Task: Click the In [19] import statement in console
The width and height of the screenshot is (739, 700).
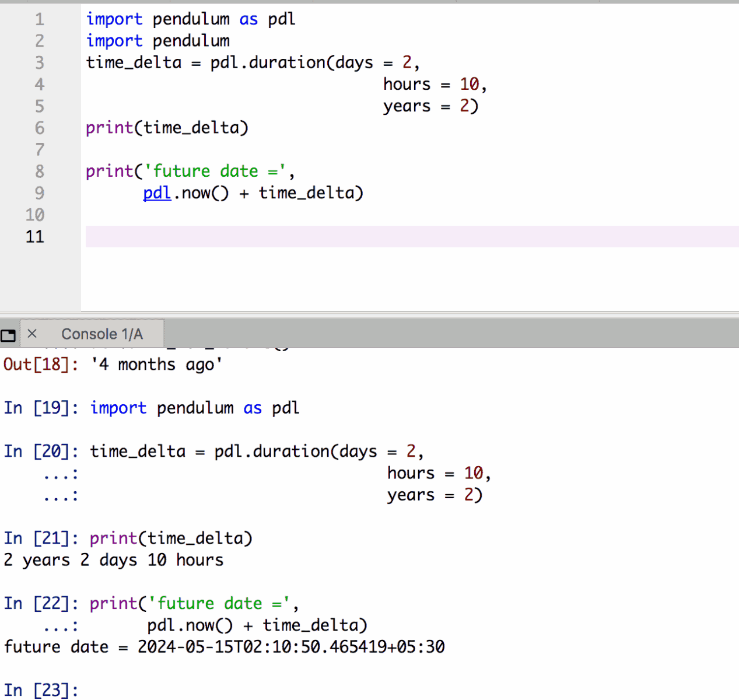Action: (194, 408)
